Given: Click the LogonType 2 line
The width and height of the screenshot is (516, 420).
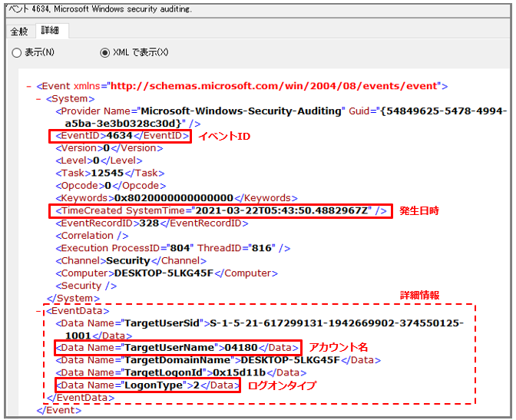Looking at the screenshot, I should pos(147,385).
